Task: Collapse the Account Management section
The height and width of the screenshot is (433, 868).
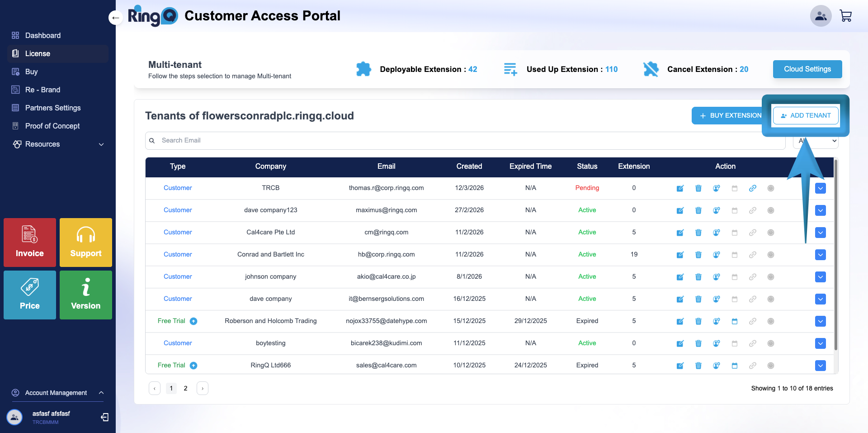Action: (x=101, y=393)
